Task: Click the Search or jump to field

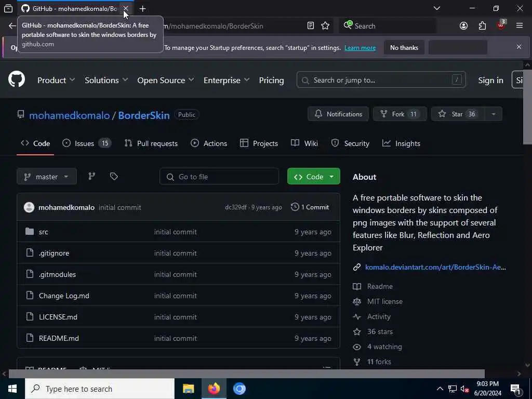Action: click(381, 80)
